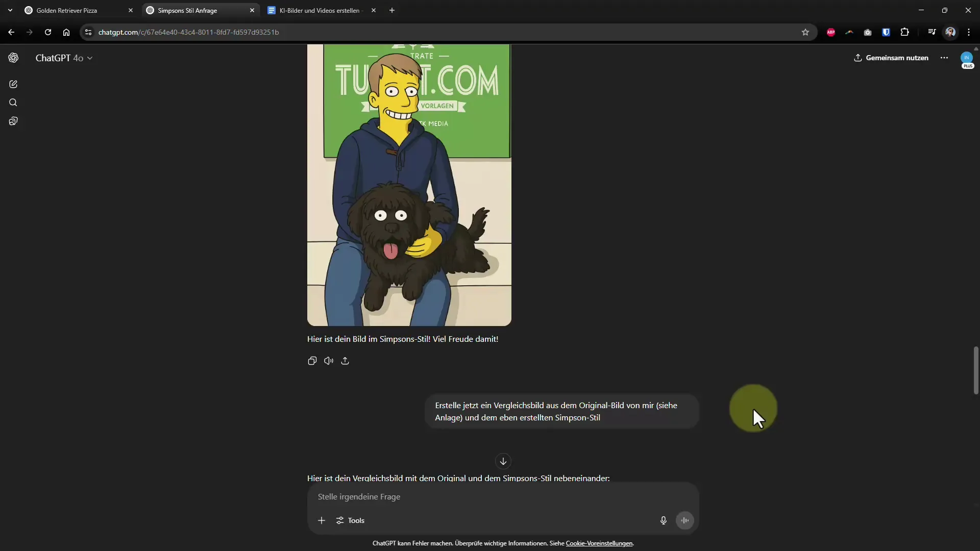Open the ChatGPT logo sidebar toggle

pos(13,58)
